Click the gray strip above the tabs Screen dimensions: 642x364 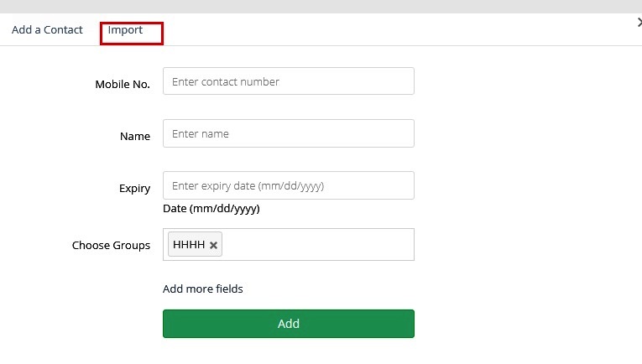[321, 7]
